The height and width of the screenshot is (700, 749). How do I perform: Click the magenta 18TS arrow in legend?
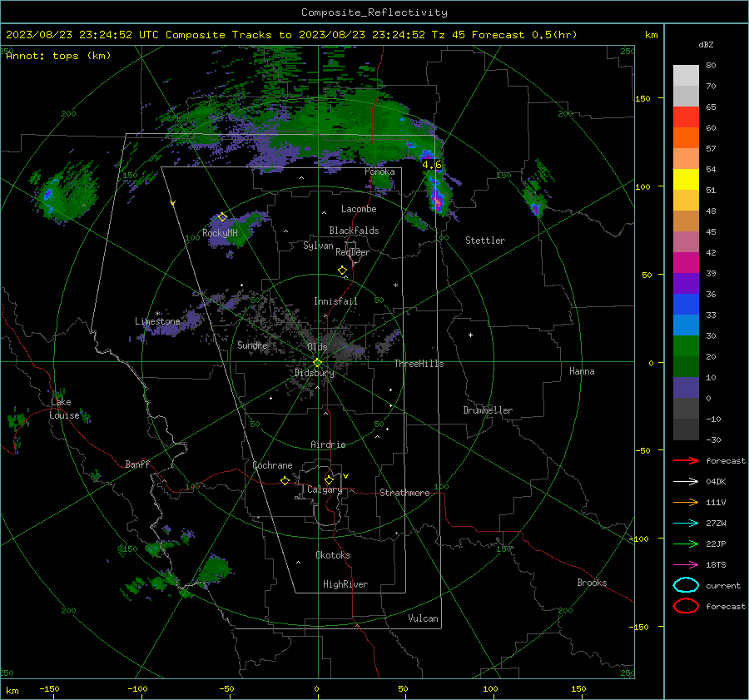point(686,565)
